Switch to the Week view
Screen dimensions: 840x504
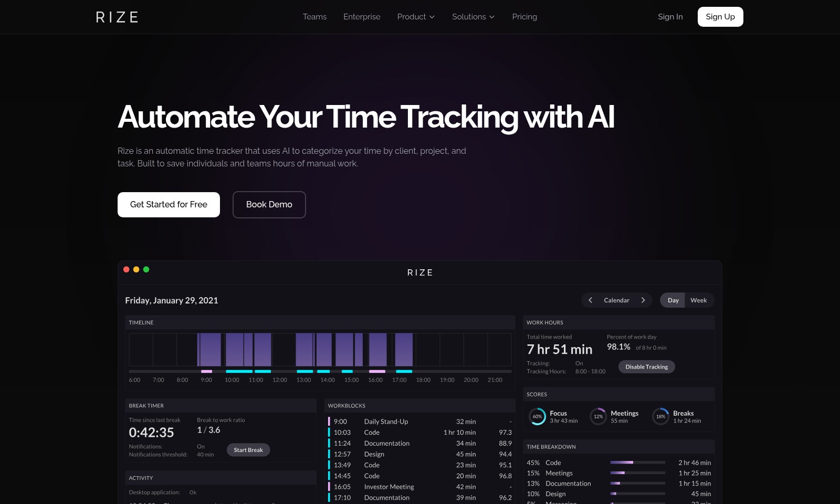(x=699, y=300)
